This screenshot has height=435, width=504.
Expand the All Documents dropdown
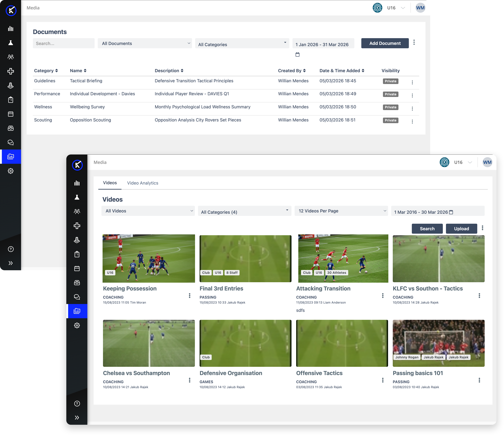click(145, 43)
